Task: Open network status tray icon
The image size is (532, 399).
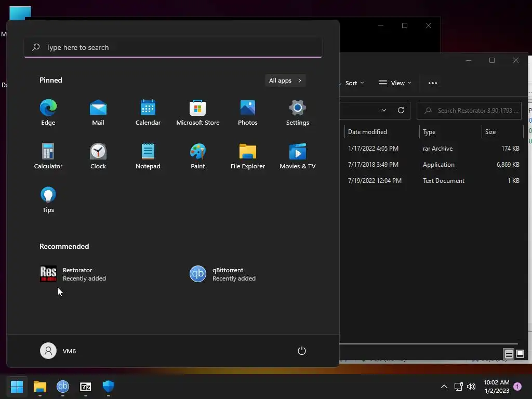Action: click(458, 387)
